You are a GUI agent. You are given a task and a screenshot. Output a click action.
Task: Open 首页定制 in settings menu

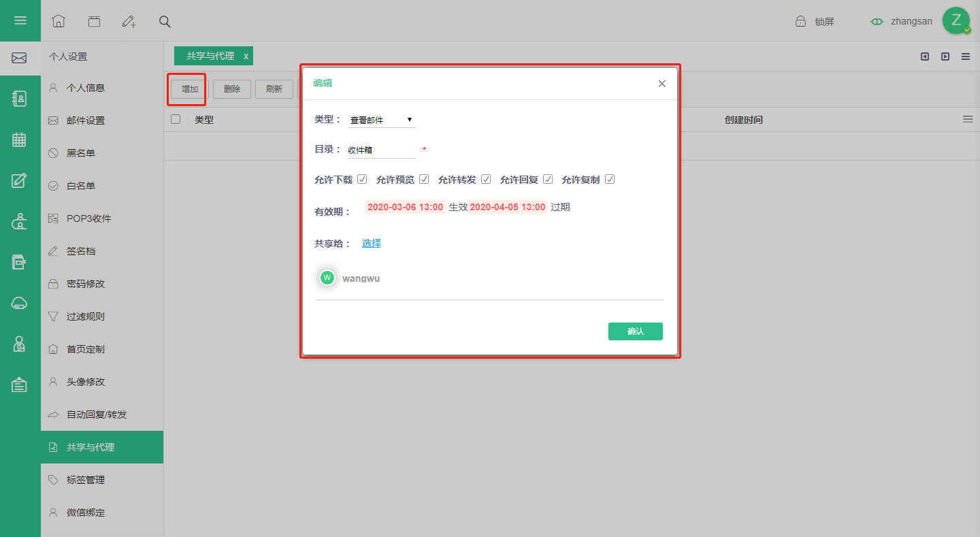pyautogui.click(x=102, y=349)
